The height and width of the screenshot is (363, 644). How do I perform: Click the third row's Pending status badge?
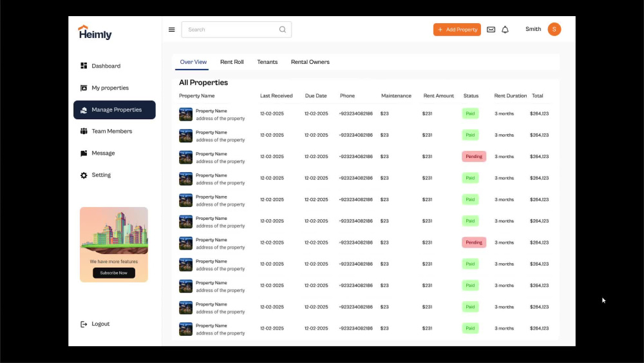pyautogui.click(x=474, y=157)
